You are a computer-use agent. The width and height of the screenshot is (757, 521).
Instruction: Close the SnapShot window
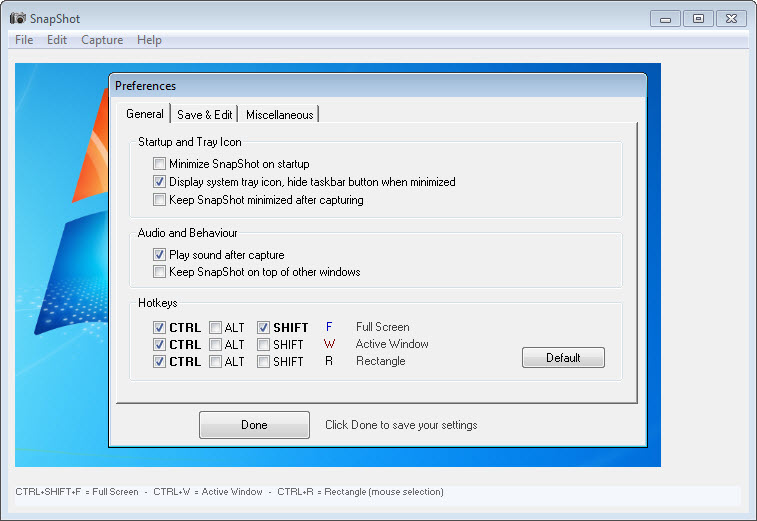coord(731,18)
